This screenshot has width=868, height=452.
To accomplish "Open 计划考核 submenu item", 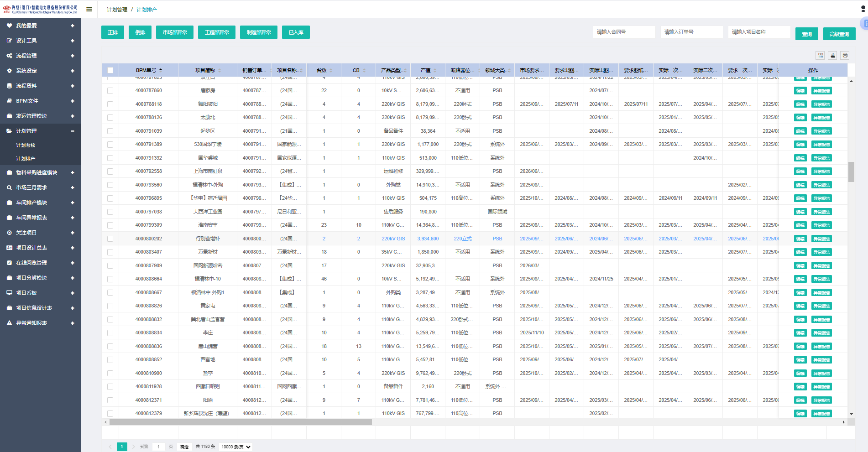I will pos(26,145).
